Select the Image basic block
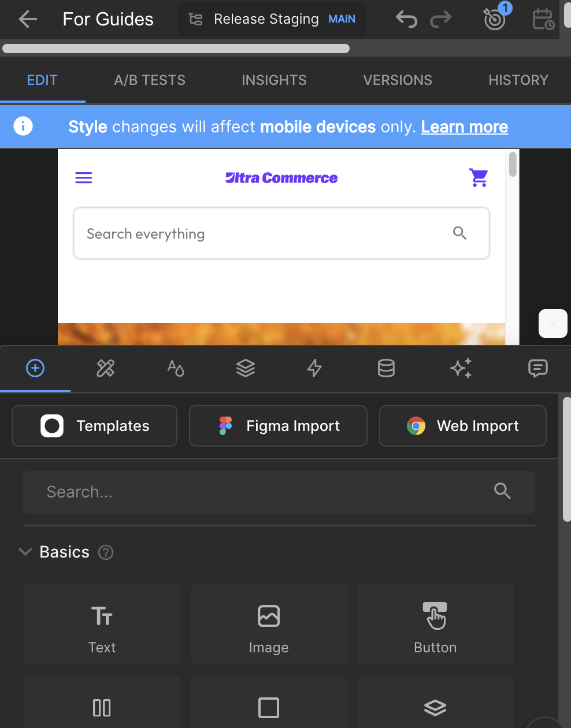Image resolution: width=571 pixels, height=728 pixels. click(x=269, y=624)
